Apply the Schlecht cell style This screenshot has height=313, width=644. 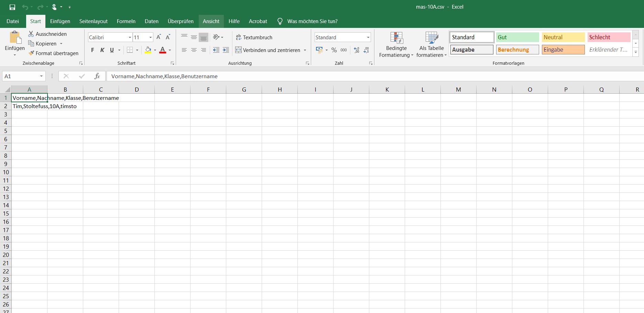point(609,37)
